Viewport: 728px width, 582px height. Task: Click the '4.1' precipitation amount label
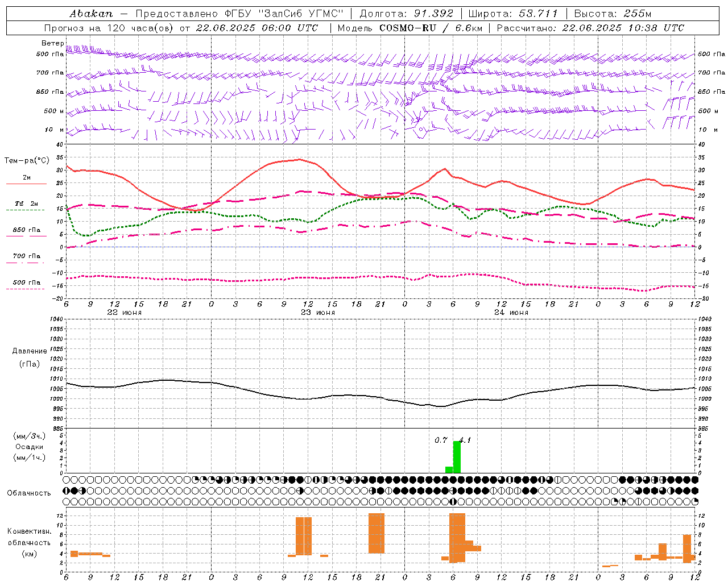point(465,440)
